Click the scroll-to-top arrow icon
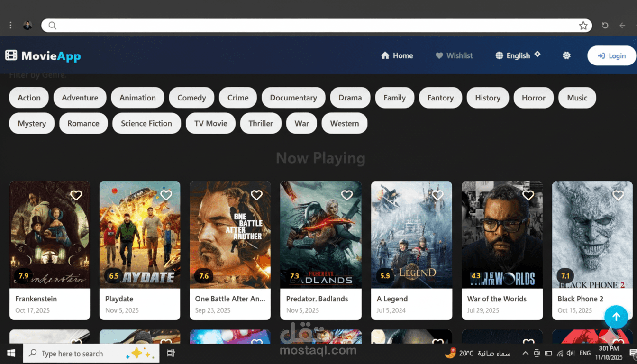The width and height of the screenshot is (637, 364). (x=616, y=317)
